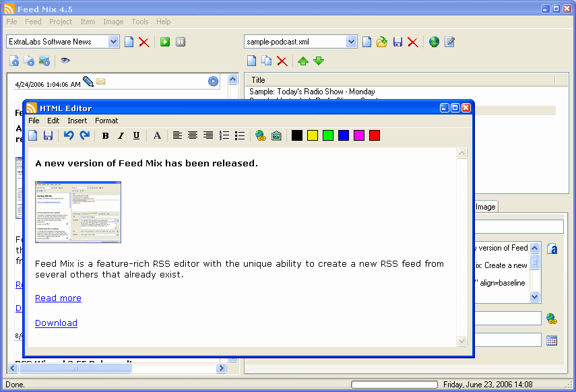The height and width of the screenshot is (392, 576).
Task: Choose the red color swatch
Action: 375,135
